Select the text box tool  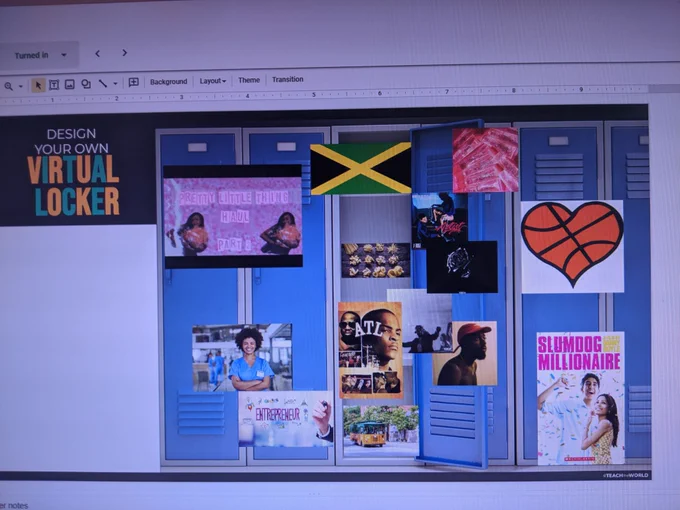point(54,85)
